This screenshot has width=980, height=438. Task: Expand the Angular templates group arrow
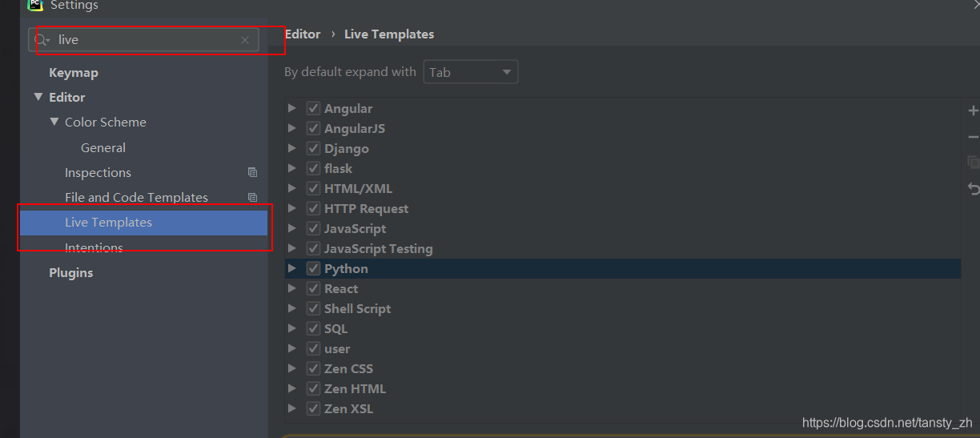pos(292,108)
